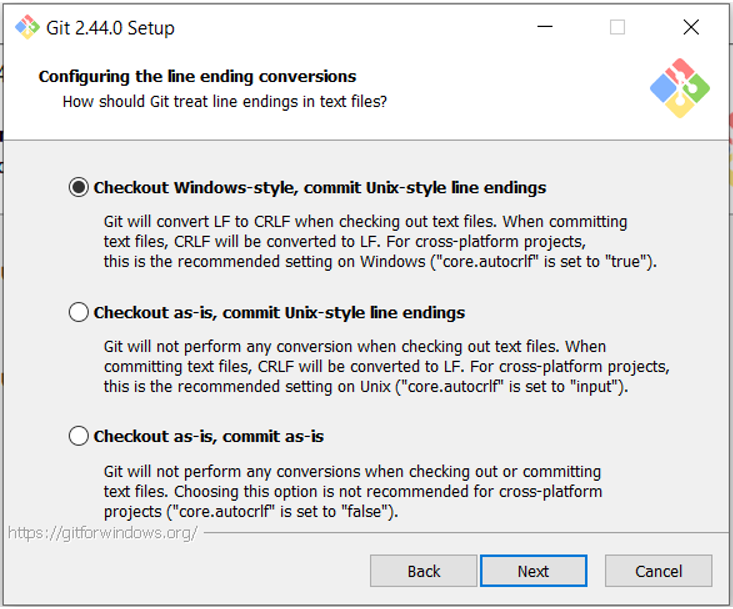Click the "How should Git treat line endings" subtitle
This screenshot has width=733, height=609.
coord(224,101)
